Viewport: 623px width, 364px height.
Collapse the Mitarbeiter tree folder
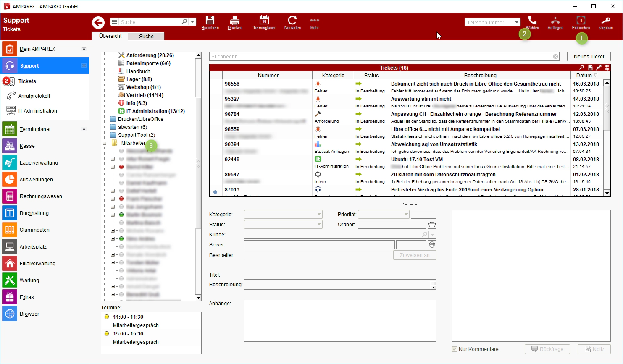104,143
